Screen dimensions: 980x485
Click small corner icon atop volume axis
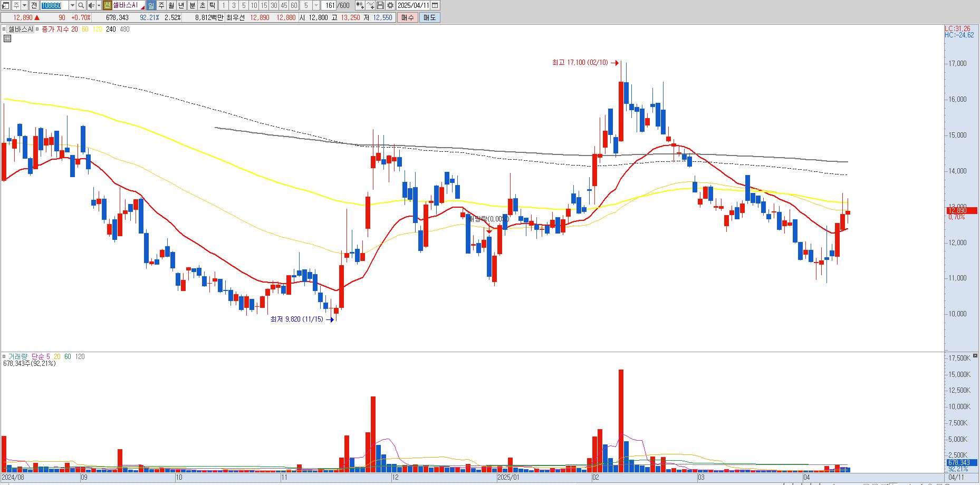point(976,356)
